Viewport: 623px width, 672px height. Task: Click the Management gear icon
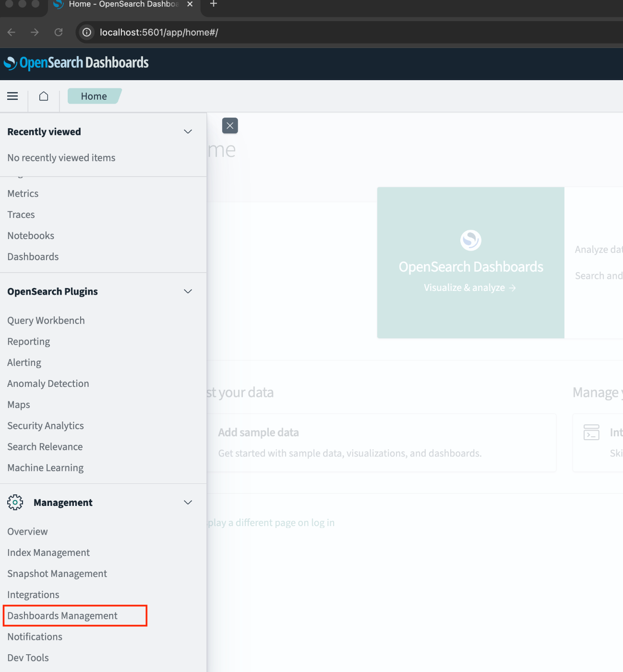(x=15, y=502)
